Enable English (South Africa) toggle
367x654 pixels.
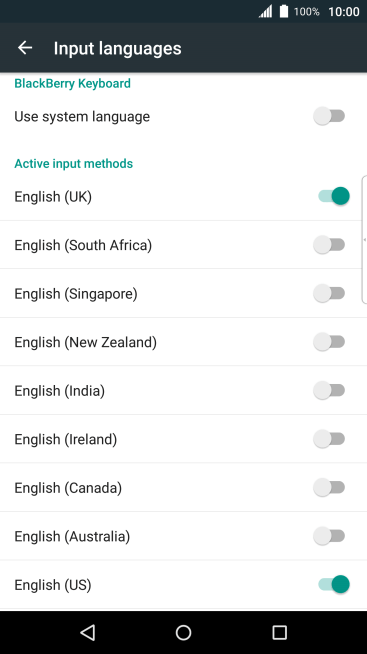coord(329,244)
